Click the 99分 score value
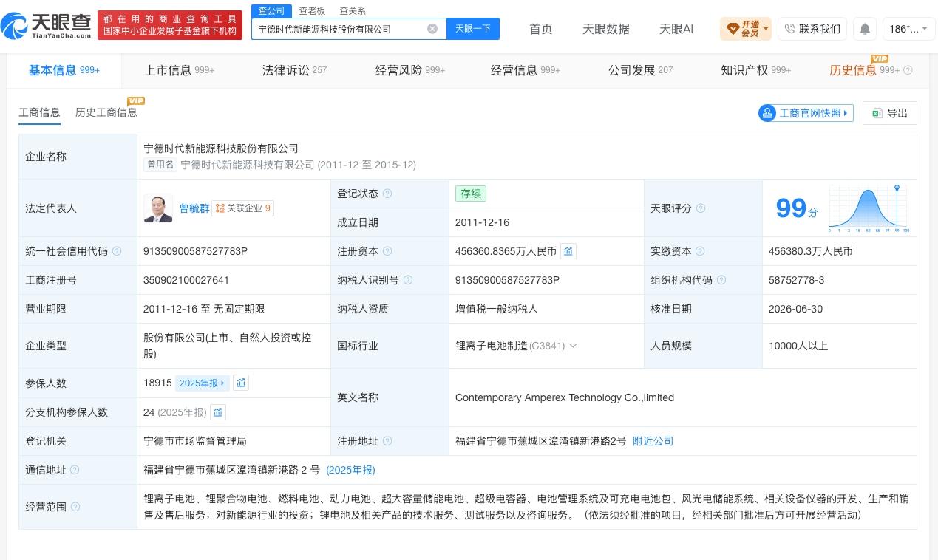The image size is (938, 560). click(796, 208)
